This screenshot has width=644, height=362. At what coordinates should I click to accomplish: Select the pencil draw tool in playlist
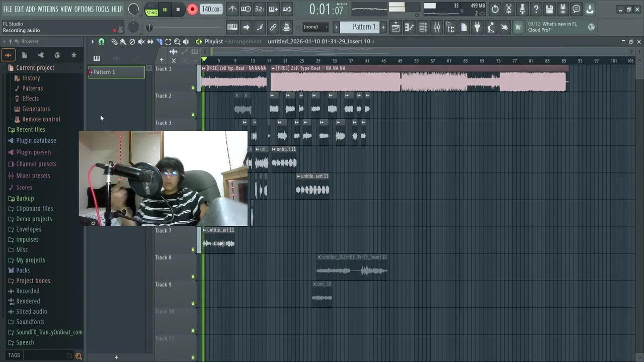[x=114, y=42]
